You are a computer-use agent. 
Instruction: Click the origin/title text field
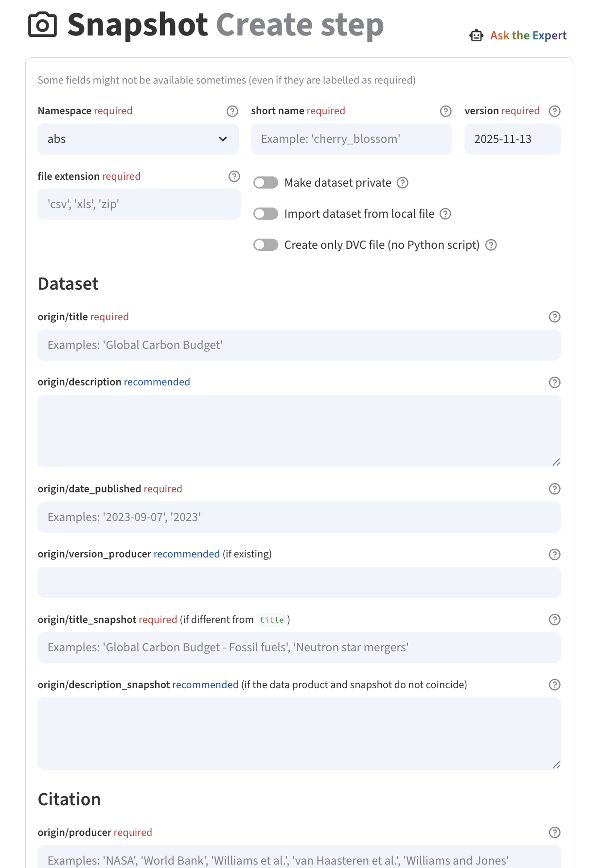[x=299, y=345]
